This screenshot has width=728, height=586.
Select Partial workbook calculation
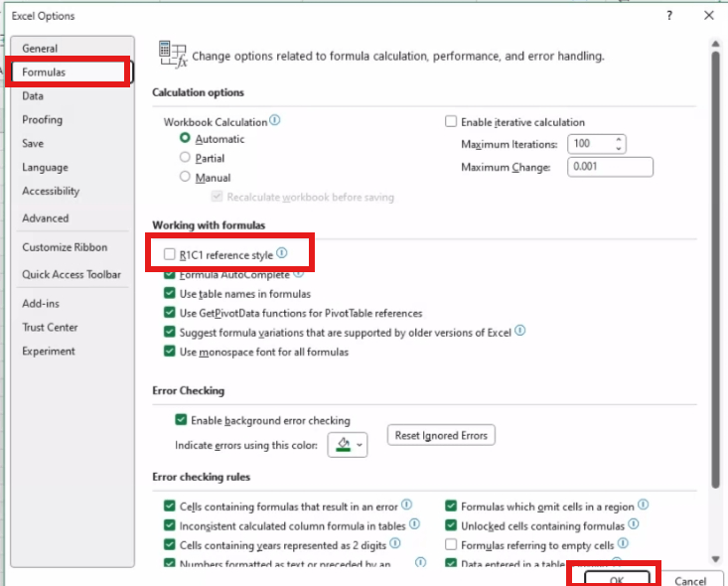(185, 157)
